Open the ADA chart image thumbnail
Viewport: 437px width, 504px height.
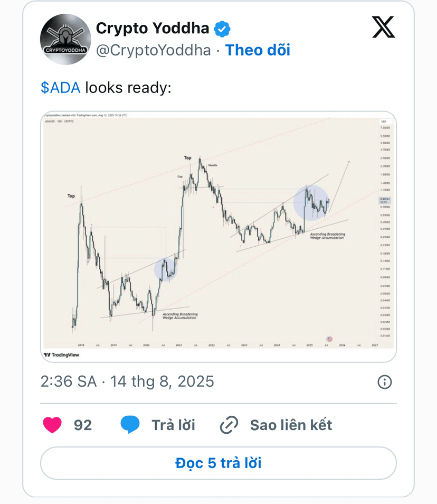tap(218, 237)
